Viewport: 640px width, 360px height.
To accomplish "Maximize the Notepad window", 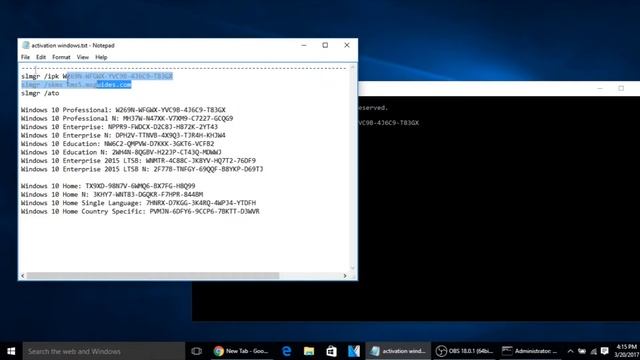I will click(x=325, y=45).
